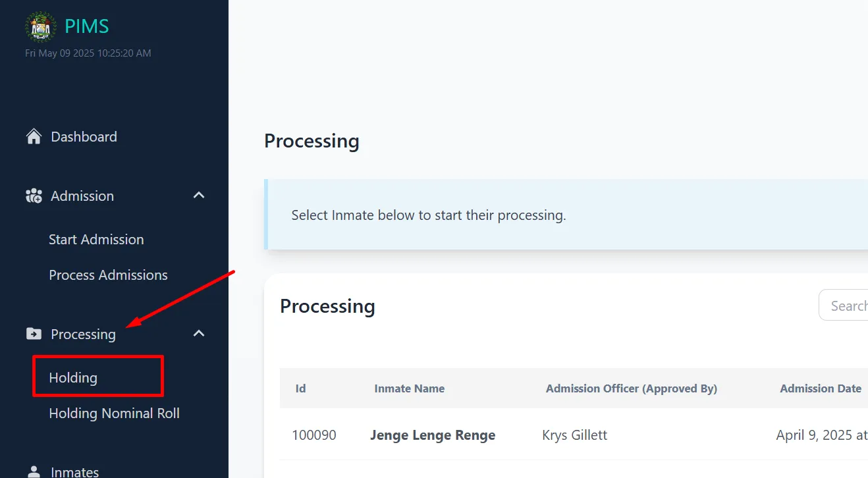Open the PIMS home via header text
Screen dimensions: 868x478
86,26
